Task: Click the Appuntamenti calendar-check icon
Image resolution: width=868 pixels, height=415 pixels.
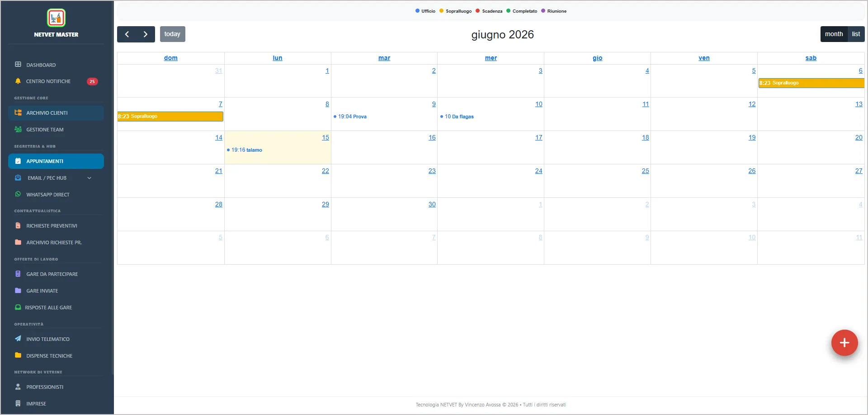Action: point(18,161)
